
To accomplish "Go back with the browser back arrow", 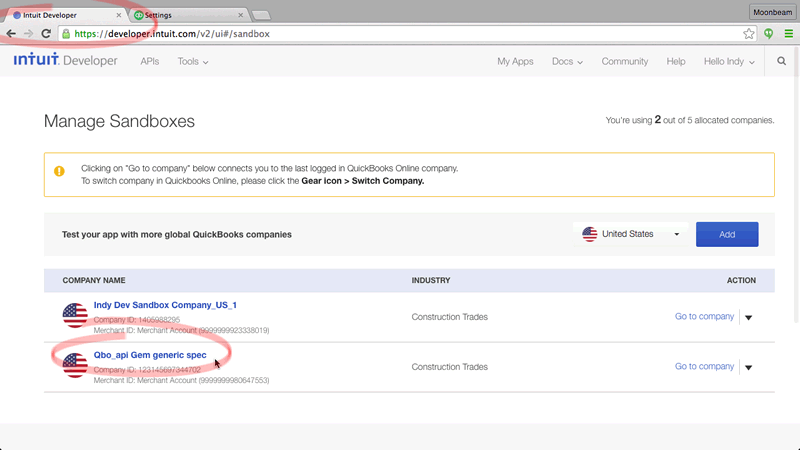I will click(x=11, y=34).
